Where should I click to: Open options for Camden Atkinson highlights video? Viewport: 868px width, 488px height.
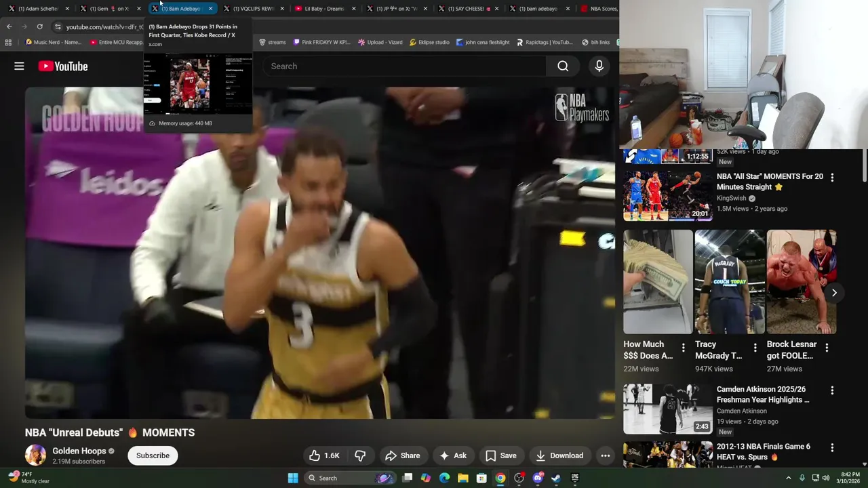click(x=832, y=390)
